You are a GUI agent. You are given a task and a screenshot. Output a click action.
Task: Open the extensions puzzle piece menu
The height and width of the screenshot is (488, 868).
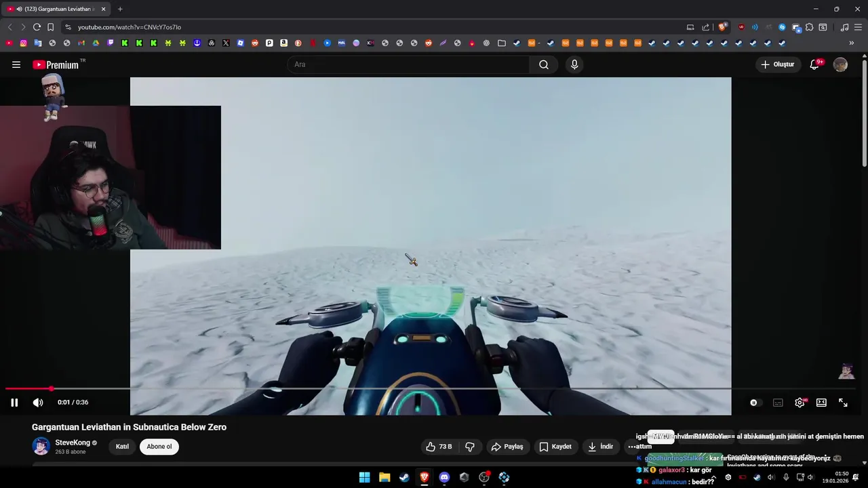(809, 27)
